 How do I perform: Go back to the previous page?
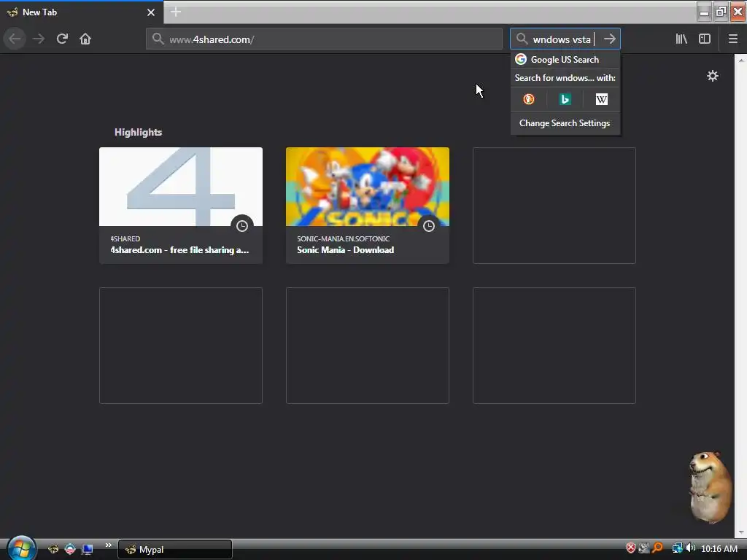point(15,39)
